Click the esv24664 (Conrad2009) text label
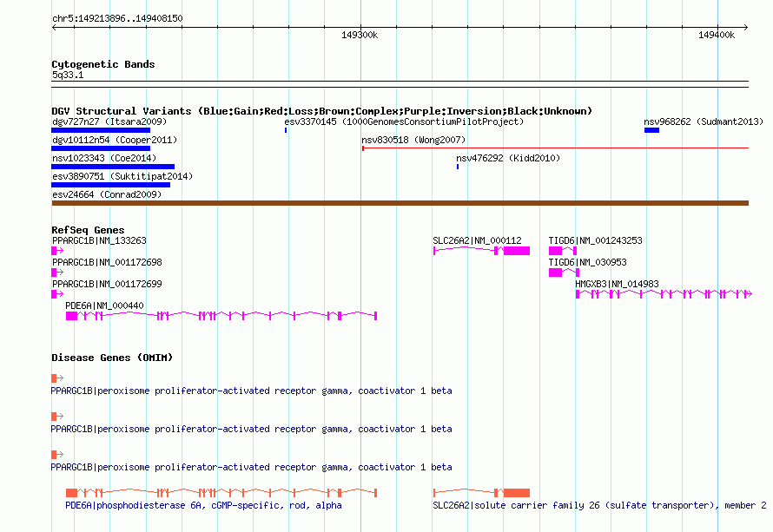Screen dimensions: 773x532 coord(107,194)
